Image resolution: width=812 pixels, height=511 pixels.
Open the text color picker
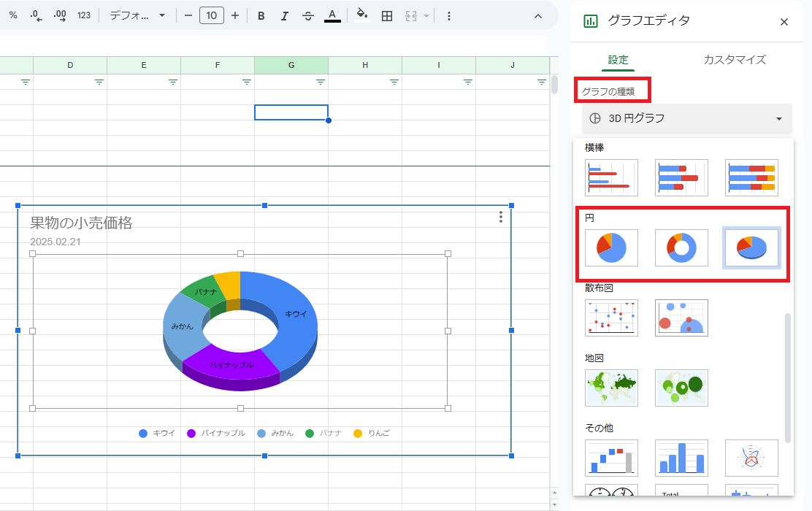[x=332, y=16]
